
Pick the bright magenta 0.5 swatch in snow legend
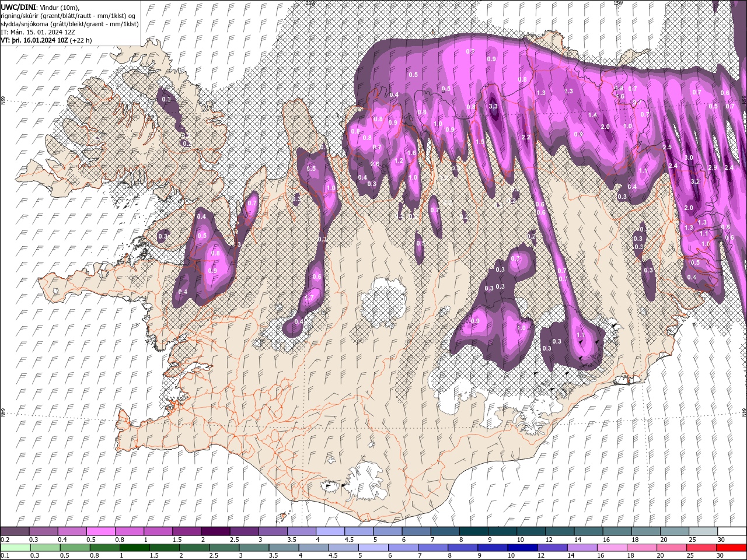[100, 531]
